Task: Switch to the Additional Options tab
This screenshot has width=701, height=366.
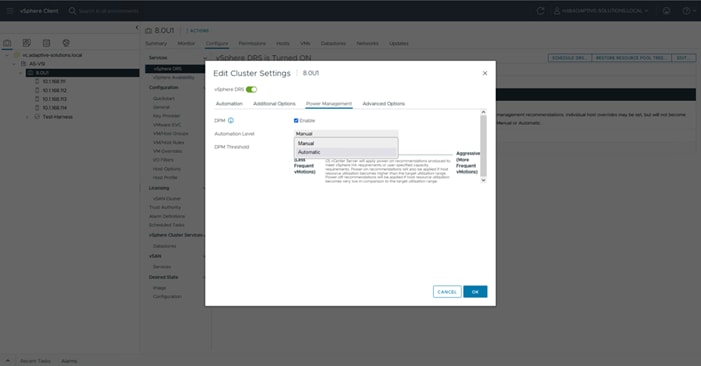Action: pos(274,104)
